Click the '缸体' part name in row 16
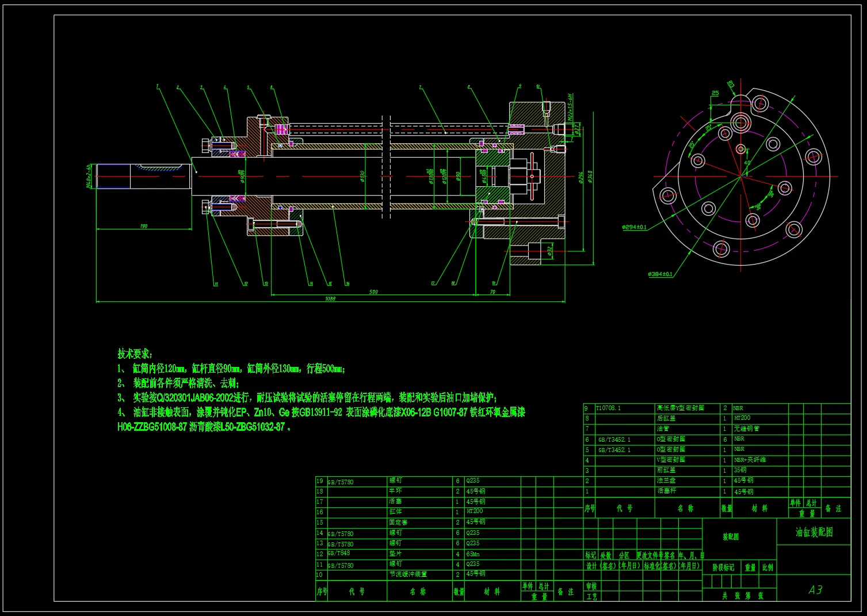 pyautogui.click(x=395, y=511)
